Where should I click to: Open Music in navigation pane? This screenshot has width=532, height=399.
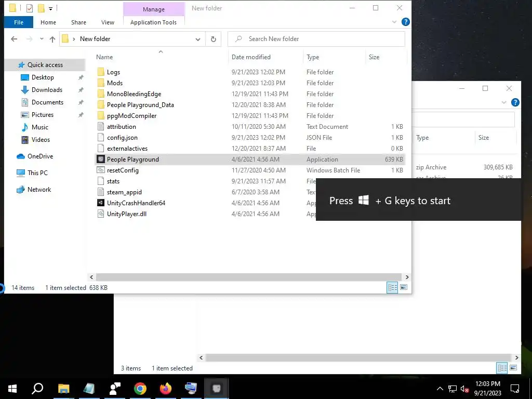click(x=39, y=127)
